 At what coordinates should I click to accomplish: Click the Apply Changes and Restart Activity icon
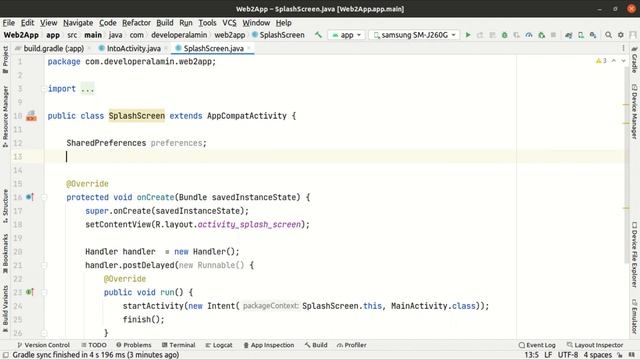pyautogui.click(x=480, y=35)
